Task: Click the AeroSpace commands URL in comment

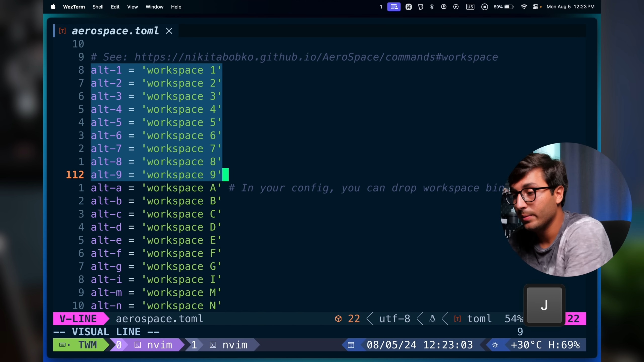Action: [x=316, y=57]
